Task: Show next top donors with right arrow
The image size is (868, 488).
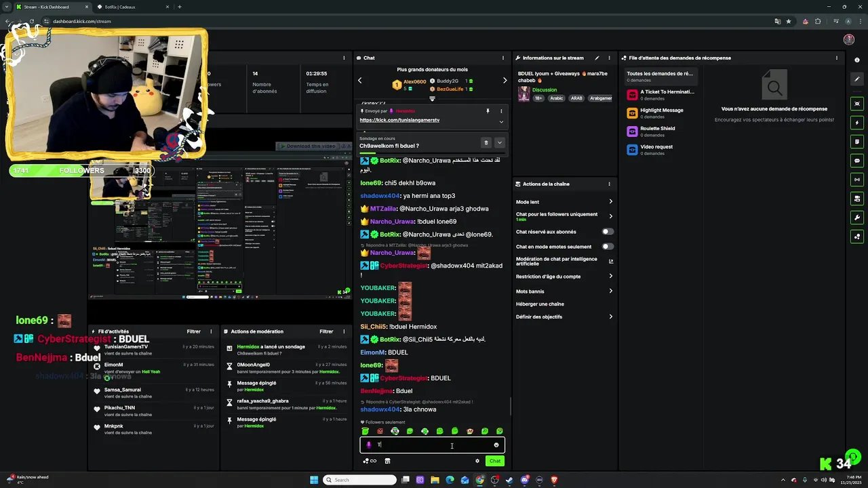Action: pyautogui.click(x=505, y=80)
